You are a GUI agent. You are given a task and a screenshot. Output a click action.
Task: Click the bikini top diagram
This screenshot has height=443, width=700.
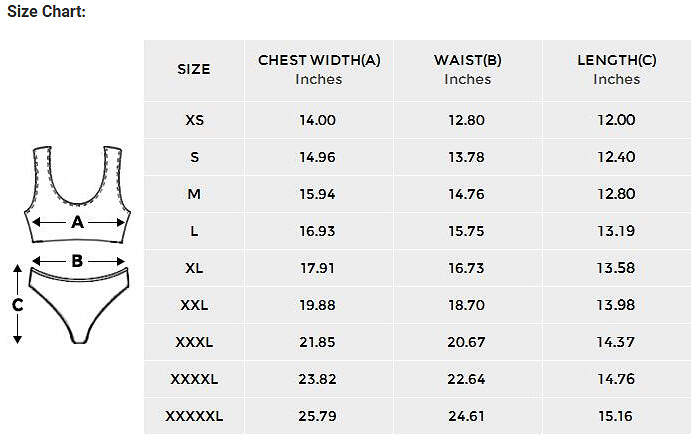[77, 194]
